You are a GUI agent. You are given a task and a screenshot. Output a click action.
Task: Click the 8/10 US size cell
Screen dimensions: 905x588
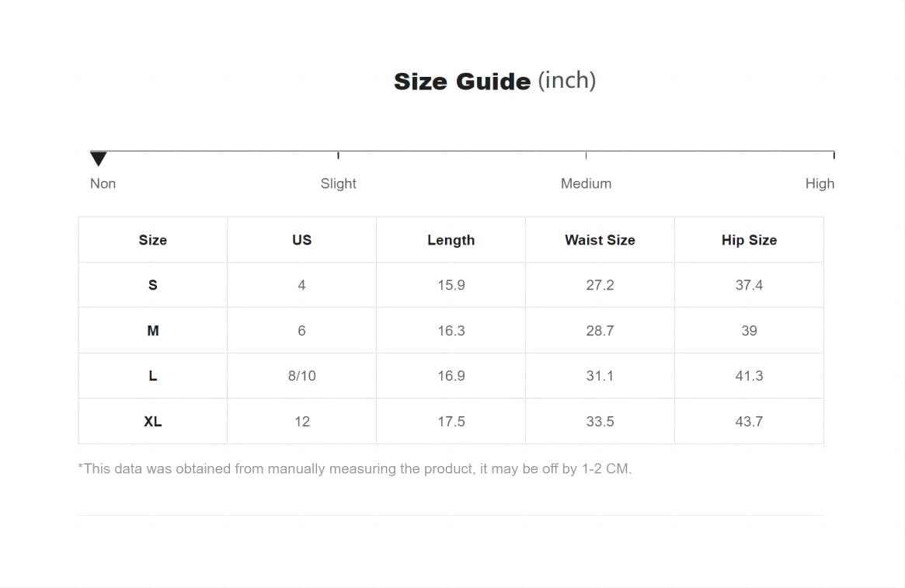click(302, 376)
